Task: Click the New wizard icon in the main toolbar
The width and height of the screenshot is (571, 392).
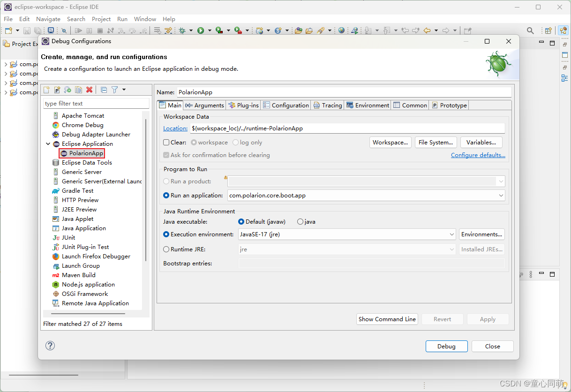Action: 8,30
